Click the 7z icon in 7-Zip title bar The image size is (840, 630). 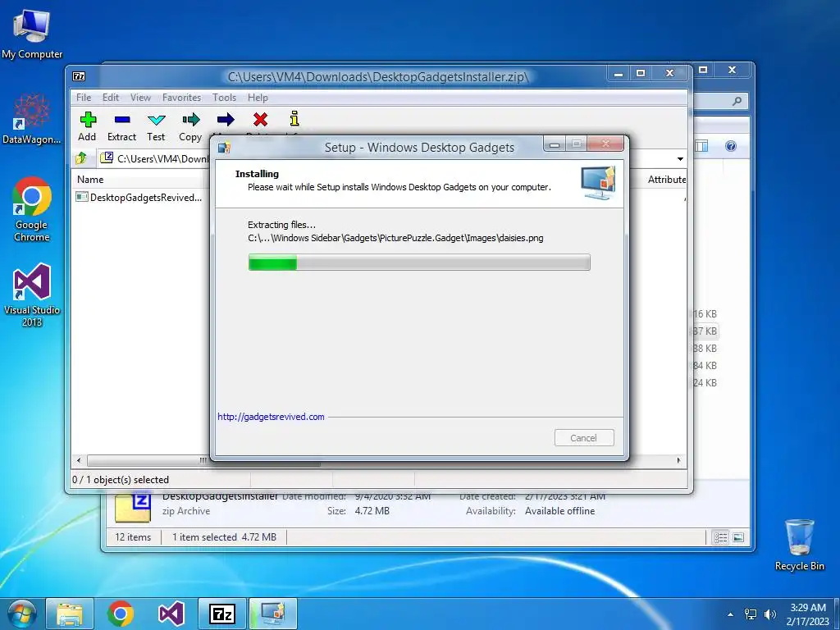click(x=79, y=76)
